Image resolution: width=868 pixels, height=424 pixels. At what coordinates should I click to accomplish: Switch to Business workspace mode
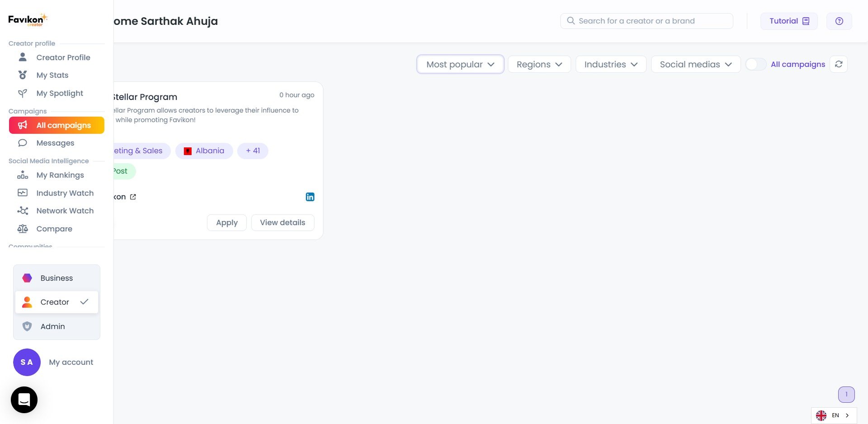coord(57,278)
